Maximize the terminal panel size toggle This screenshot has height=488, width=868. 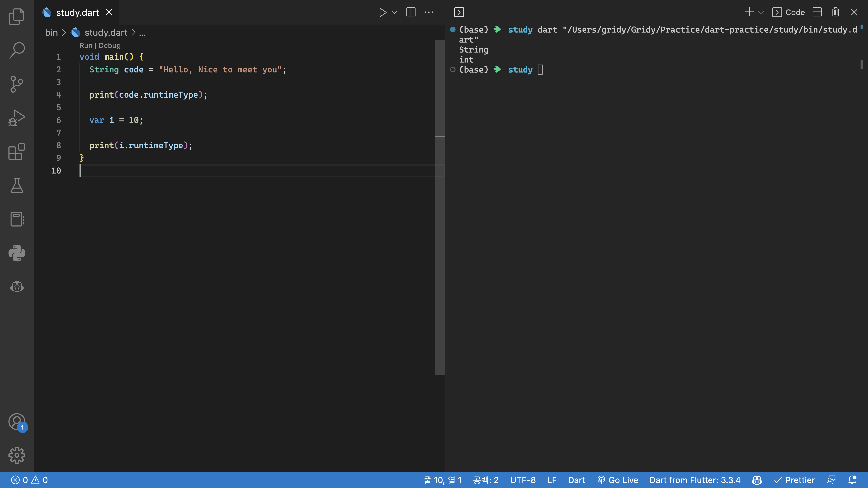pos(817,13)
